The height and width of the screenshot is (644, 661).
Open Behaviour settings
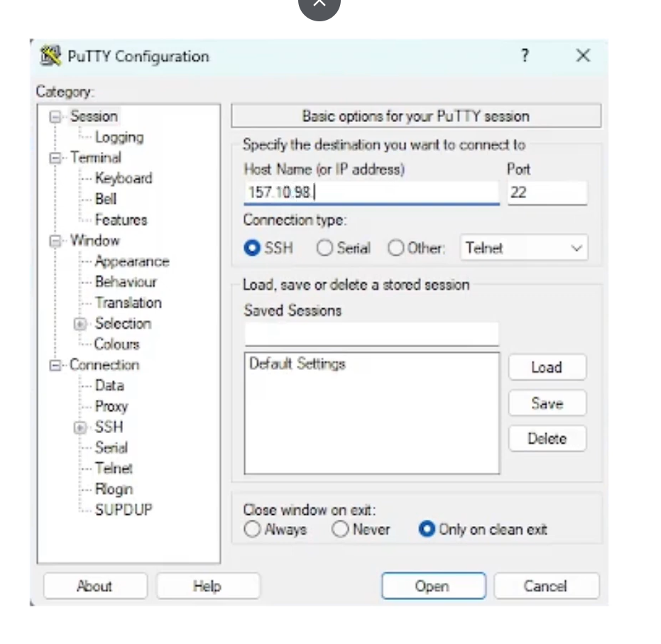tap(126, 282)
